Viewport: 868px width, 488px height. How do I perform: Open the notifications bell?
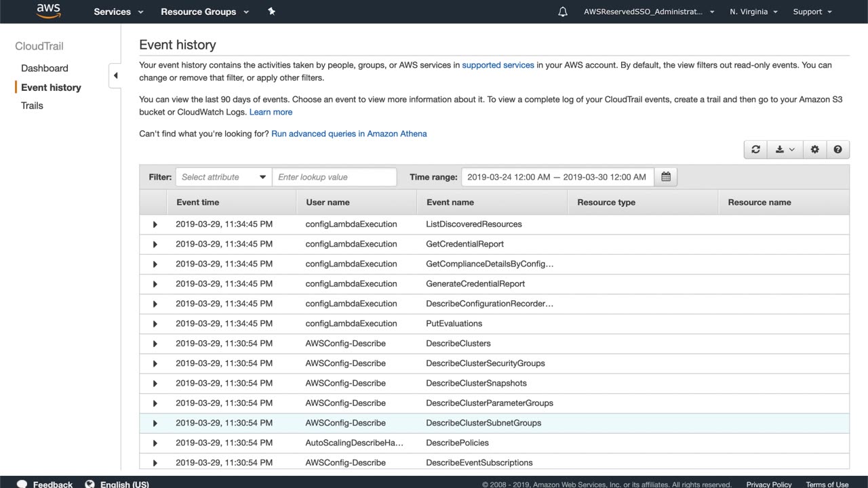[x=563, y=12]
